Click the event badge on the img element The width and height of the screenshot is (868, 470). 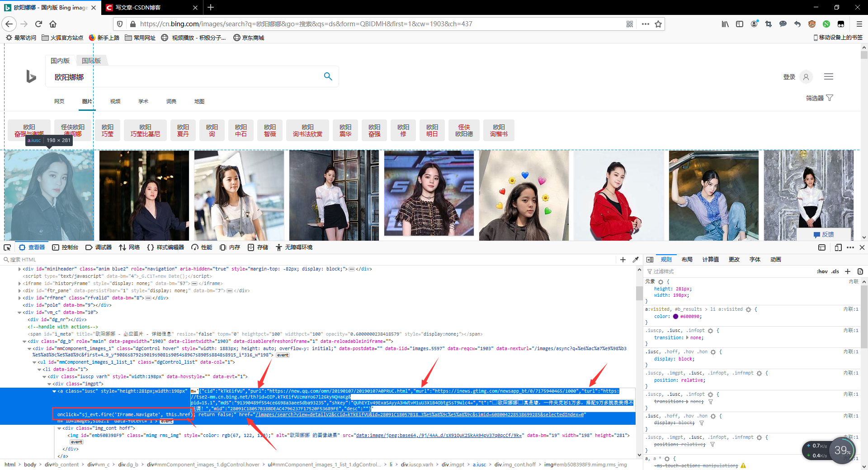(76, 442)
